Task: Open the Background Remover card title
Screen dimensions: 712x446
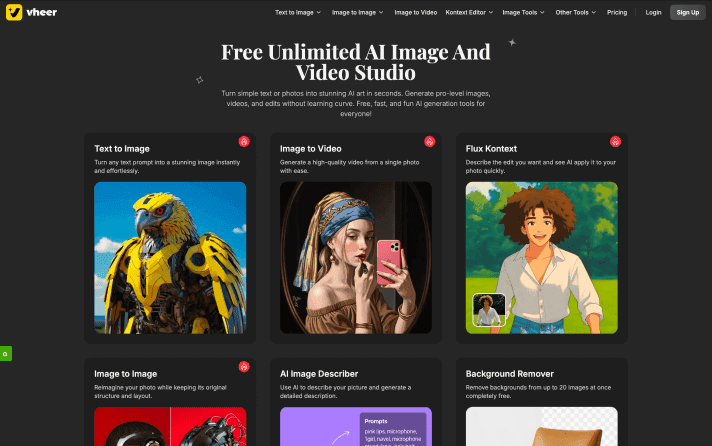Action: 509,374
